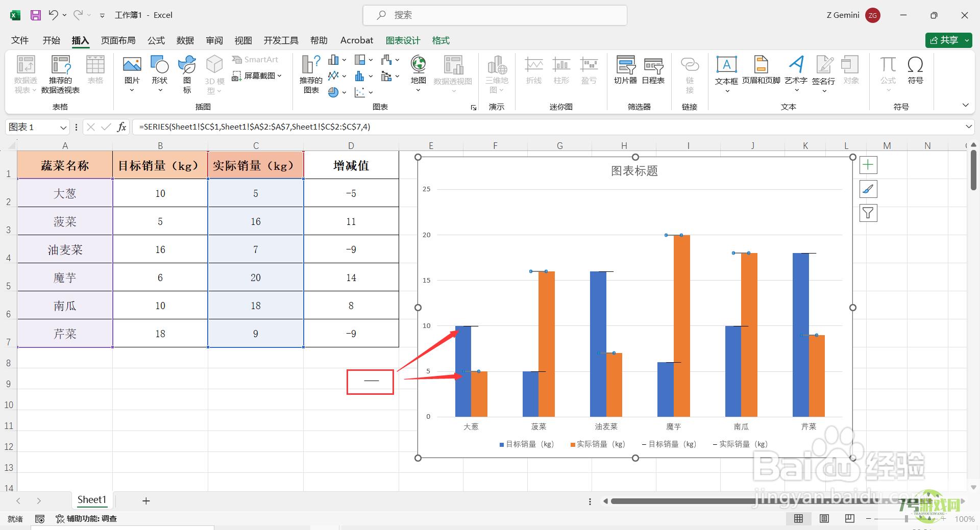Select the chart title 图表标题
980x530 pixels.
click(x=634, y=171)
